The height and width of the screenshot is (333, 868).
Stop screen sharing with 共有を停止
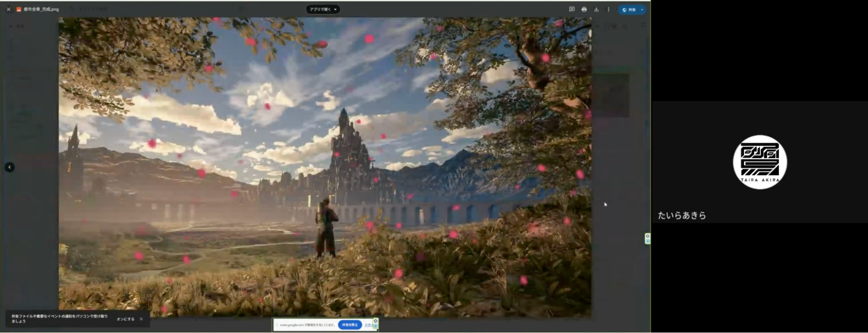coord(350,325)
